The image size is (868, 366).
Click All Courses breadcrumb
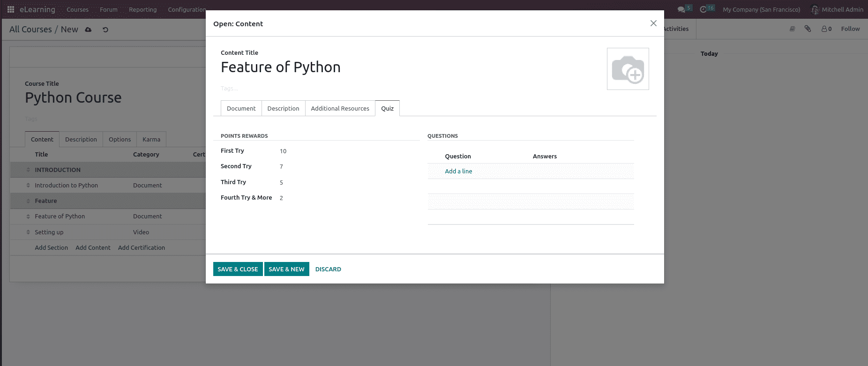point(30,29)
